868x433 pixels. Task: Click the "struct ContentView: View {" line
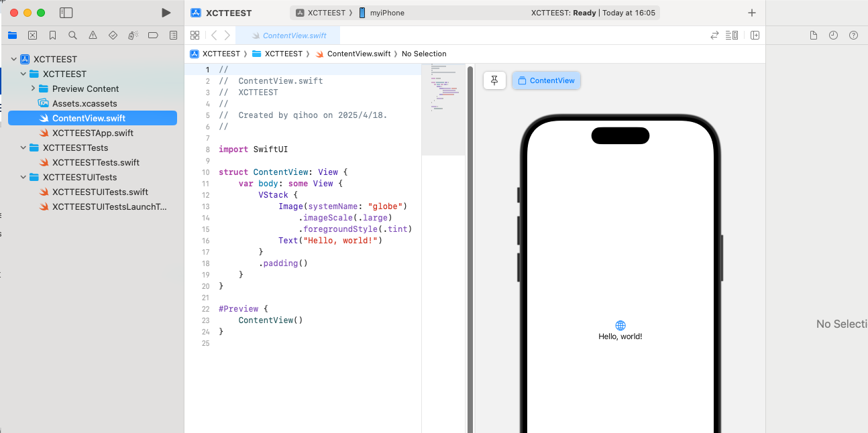[x=283, y=172]
